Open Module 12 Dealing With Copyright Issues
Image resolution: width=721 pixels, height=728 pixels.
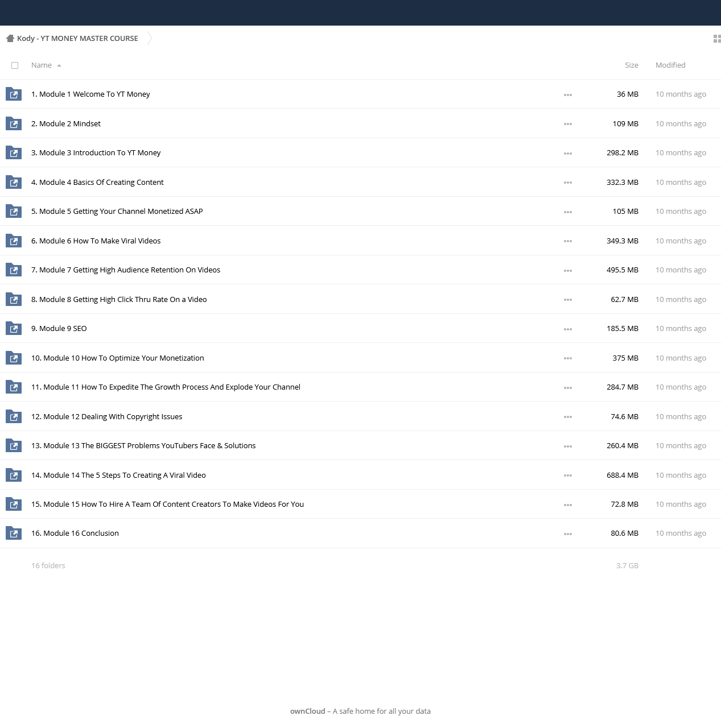[107, 416]
